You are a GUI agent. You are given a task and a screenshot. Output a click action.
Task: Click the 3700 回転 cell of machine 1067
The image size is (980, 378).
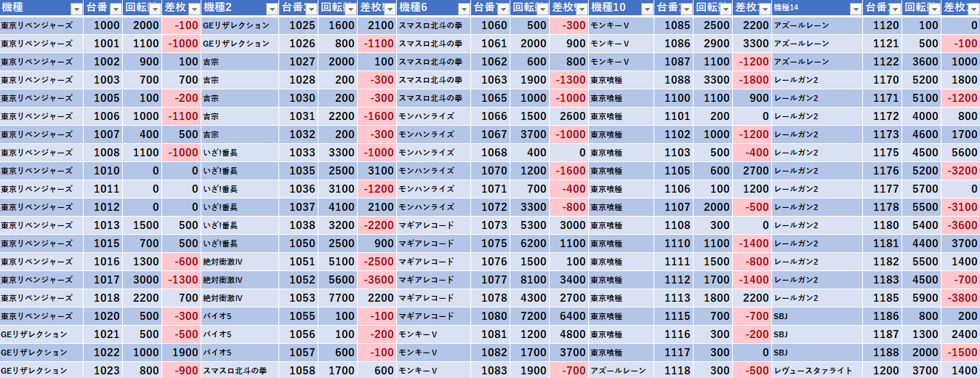click(530, 134)
